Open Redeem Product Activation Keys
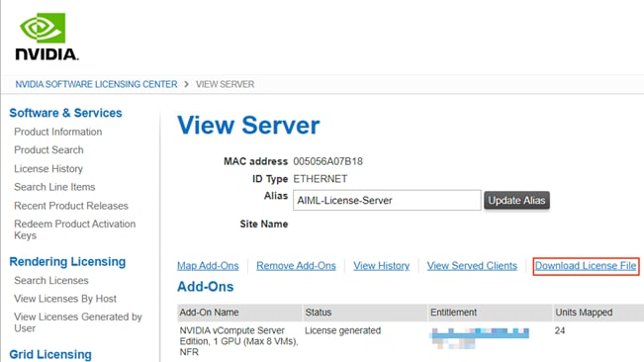This screenshot has height=362, width=644. click(x=75, y=229)
